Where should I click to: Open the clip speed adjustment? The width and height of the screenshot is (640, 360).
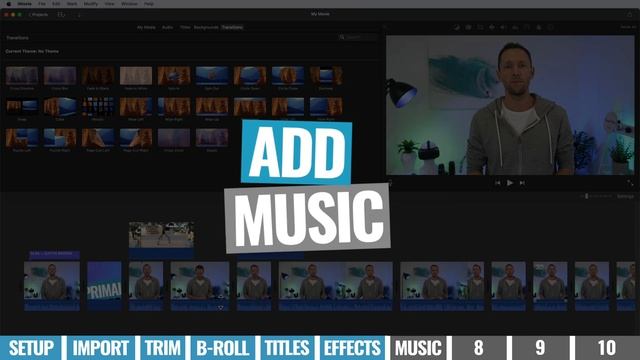[x=527, y=27]
